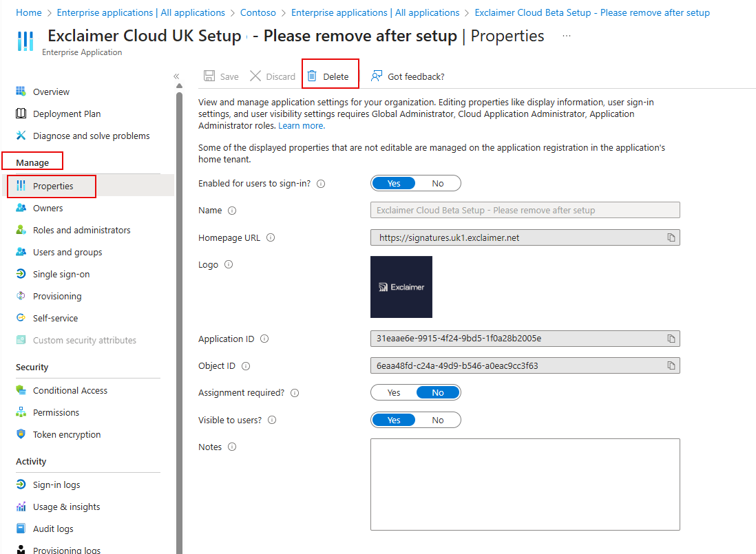
Task: Set Visible to users to No
Action: coord(438,420)
